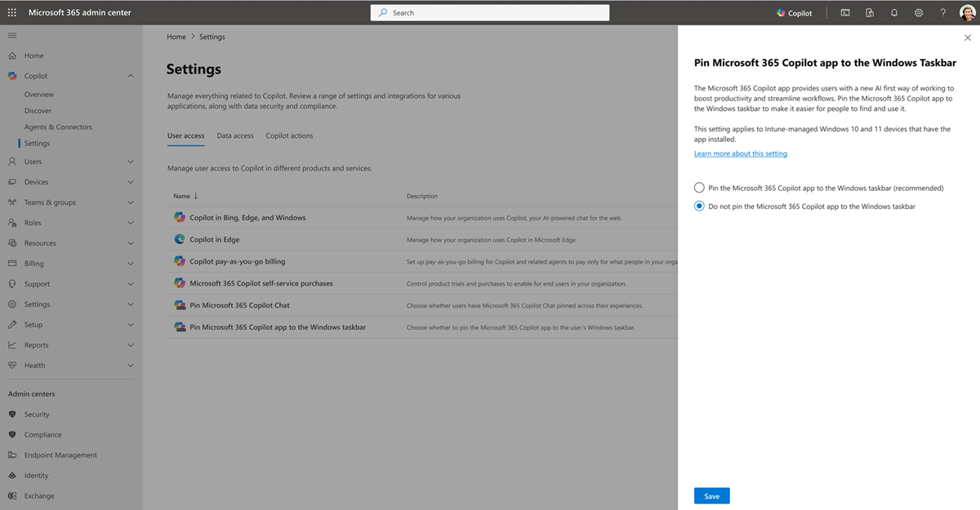Go to Home via the house icon
This screenshot has height=510, width=980.
[11, 55]
